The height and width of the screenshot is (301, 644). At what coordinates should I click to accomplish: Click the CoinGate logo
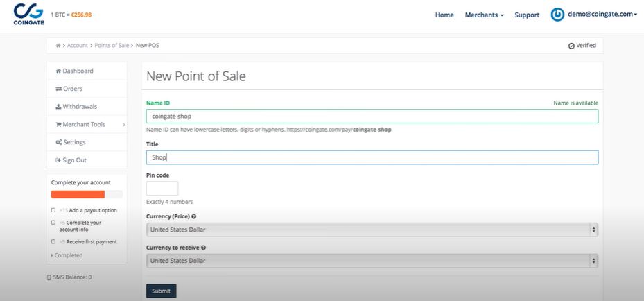[x=28, y=14]
